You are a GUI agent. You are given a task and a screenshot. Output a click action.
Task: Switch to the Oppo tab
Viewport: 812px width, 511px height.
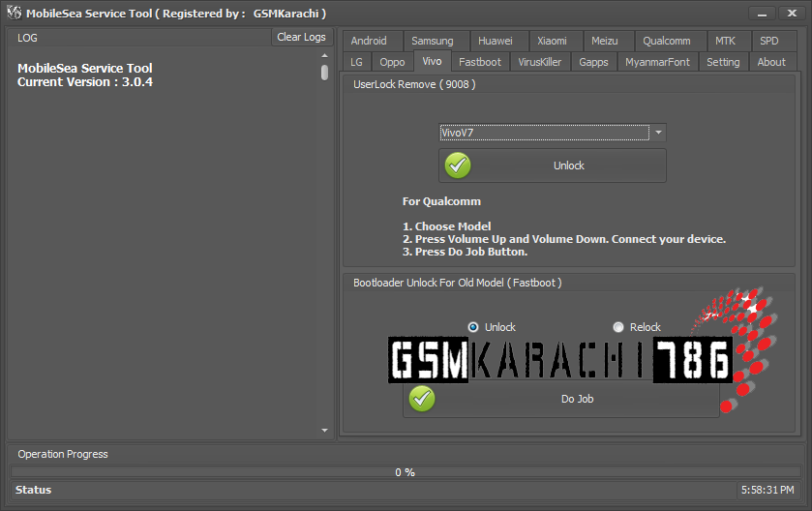[x=392, y=62]
